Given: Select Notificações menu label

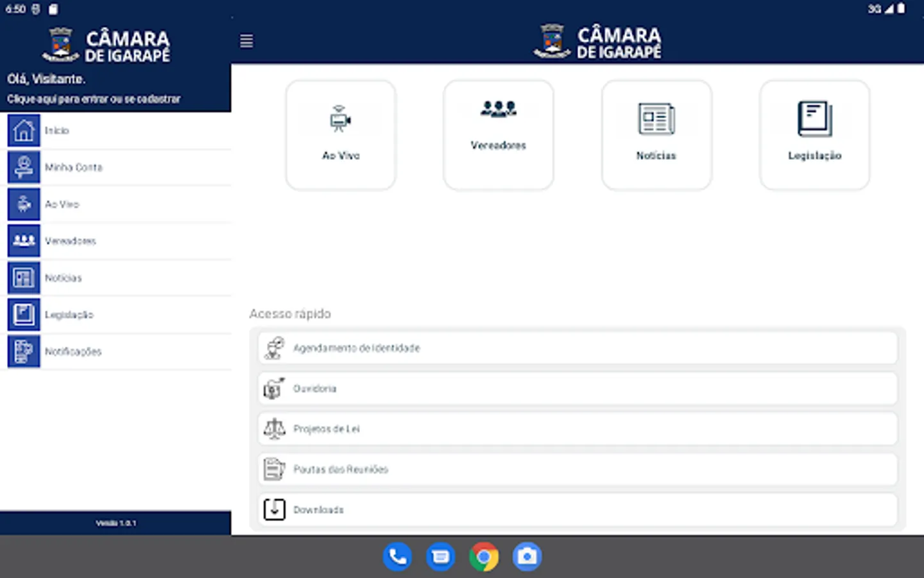Looking at the screenshot, I should click(73, 351).
